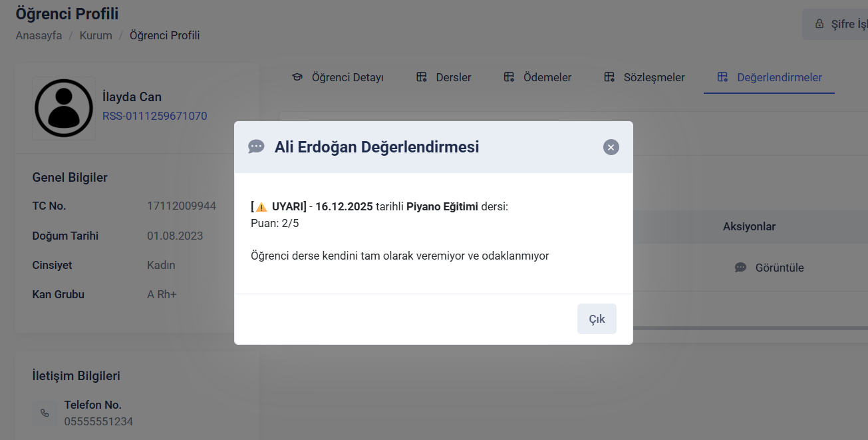Open the Değerlendirmeler tab
868x440 pixels.
[x=779, y=77]
